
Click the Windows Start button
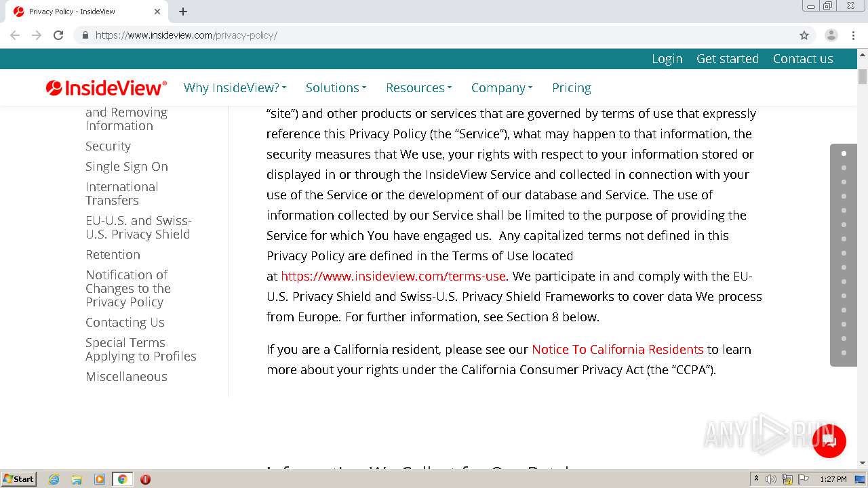(19, 479)
